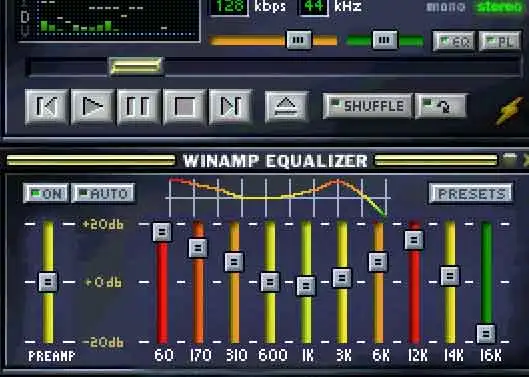Toggle the PL playlist button
This screenshot has height=377, width=529.
pos(500,41)
